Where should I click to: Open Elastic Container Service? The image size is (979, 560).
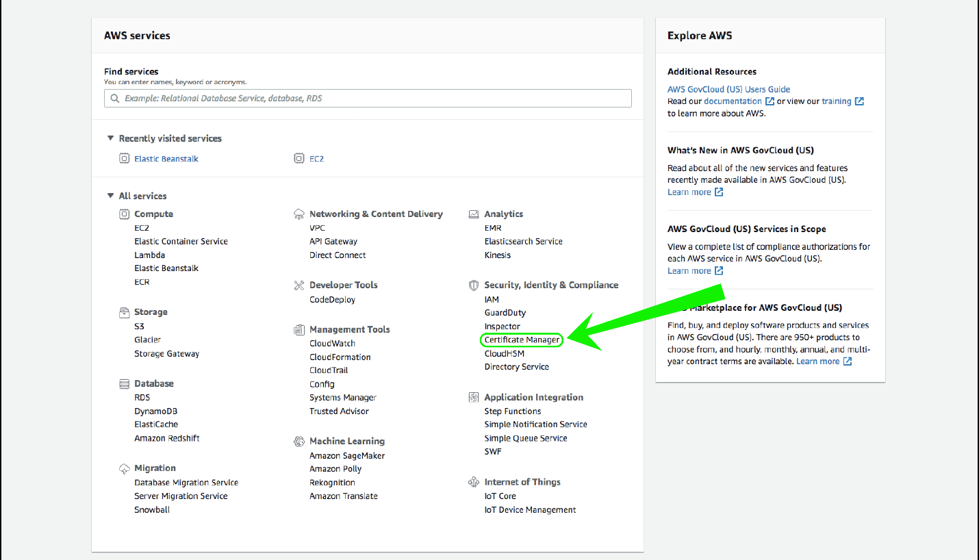[x=181, y=242]
